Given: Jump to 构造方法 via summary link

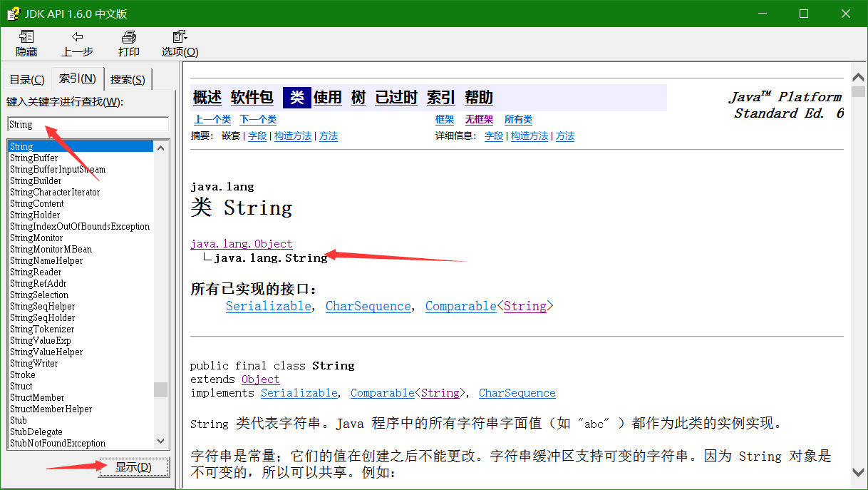Looking at the screenshot, I should pos(294,136).
